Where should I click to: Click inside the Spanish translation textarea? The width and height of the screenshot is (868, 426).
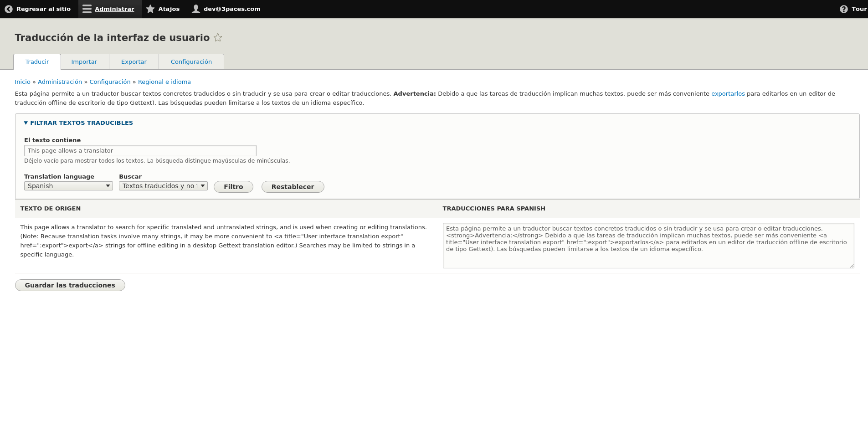(x=649, y=245)
